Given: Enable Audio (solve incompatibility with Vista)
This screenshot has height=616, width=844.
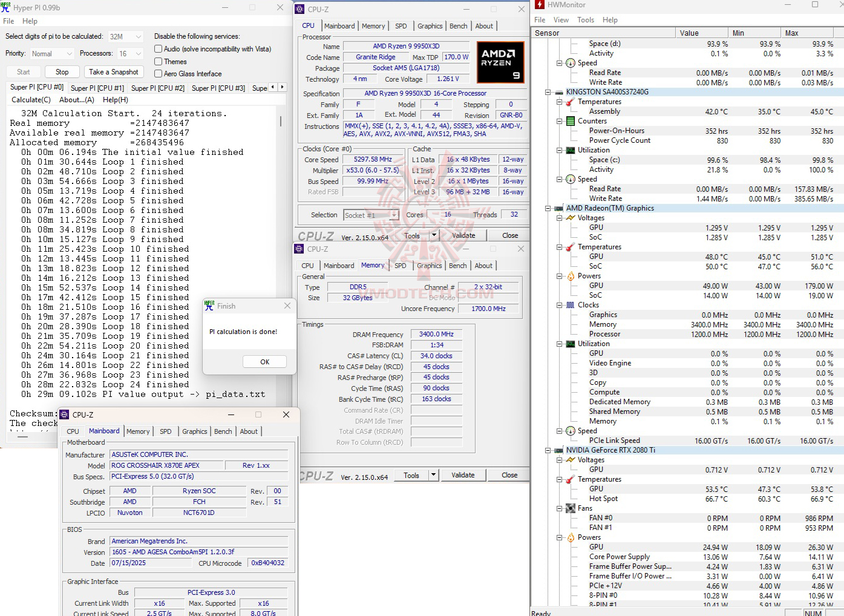Looking at the screenshot, I should pos(157,49).
